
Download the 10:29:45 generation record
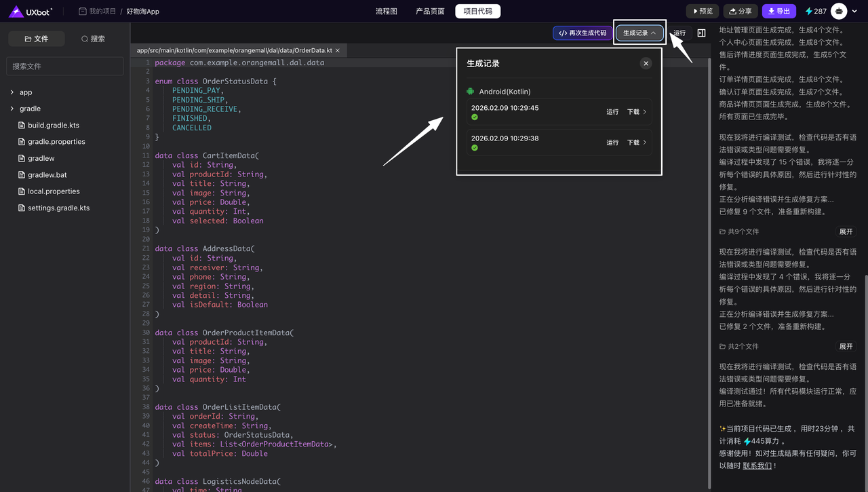[x=636, y=112]
